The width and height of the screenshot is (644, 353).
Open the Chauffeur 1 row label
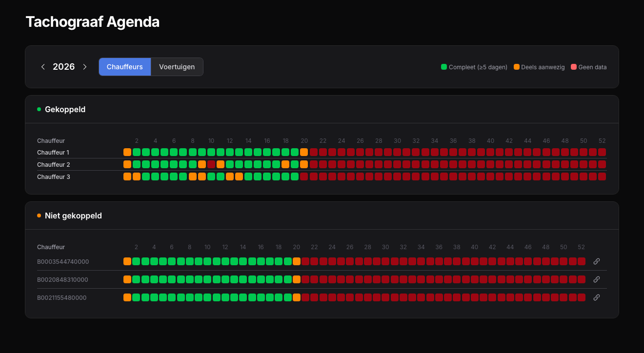pyautogui.click(x=53, y=153)
